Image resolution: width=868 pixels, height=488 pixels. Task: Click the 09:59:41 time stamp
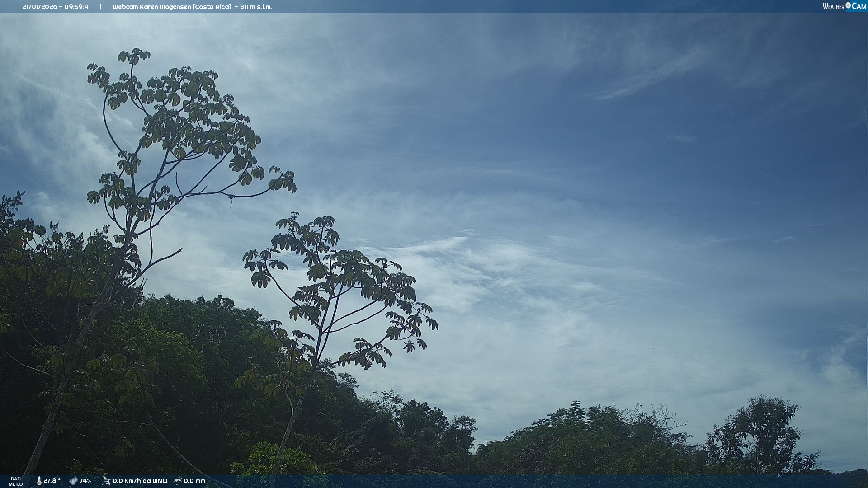[77, 7]
